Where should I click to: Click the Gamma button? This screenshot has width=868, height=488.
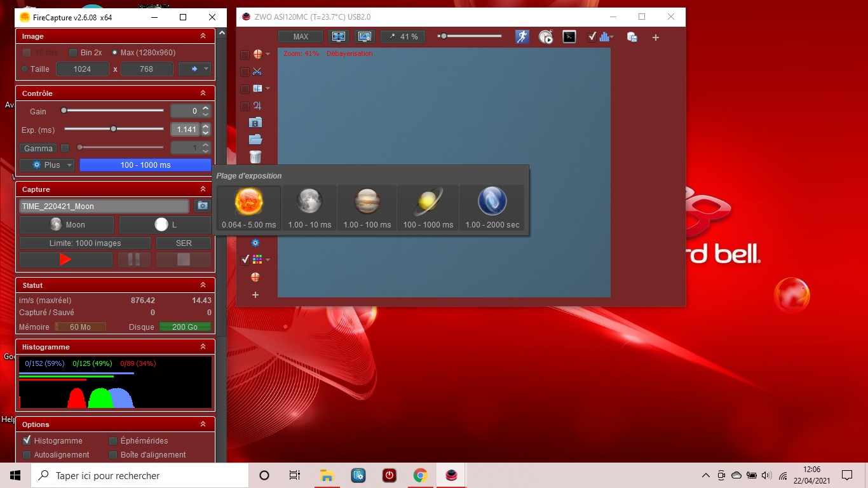coord(38,148)
